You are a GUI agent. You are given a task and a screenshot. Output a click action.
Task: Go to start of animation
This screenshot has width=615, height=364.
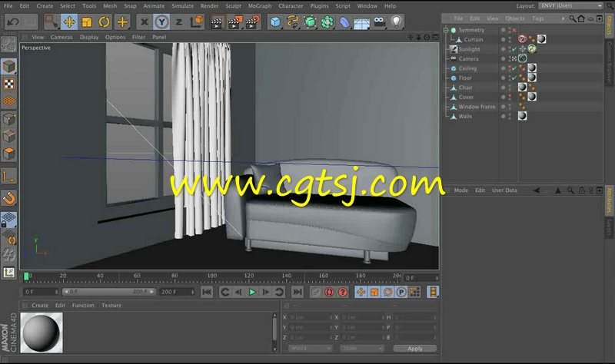pyautogui.click(x=207, y=292)
